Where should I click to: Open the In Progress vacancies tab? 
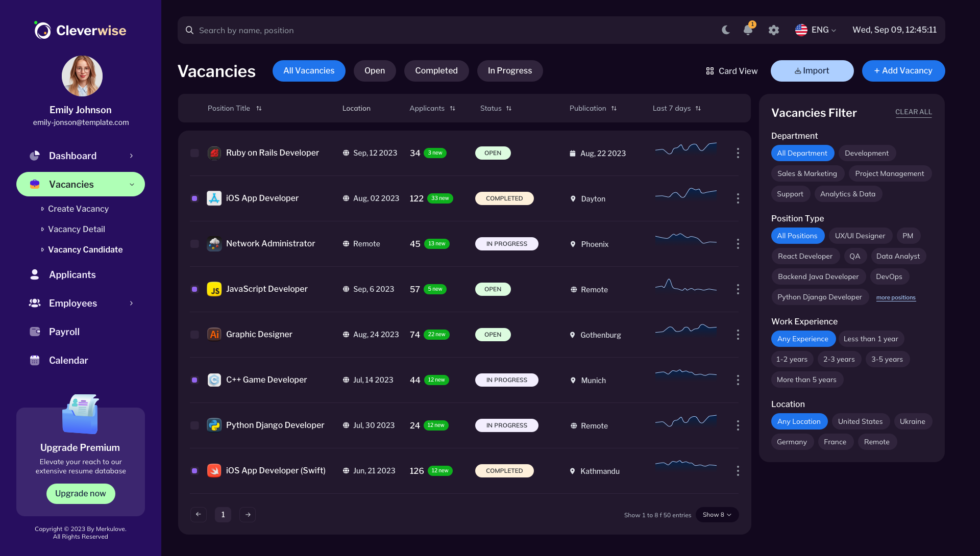coord(509,71)
